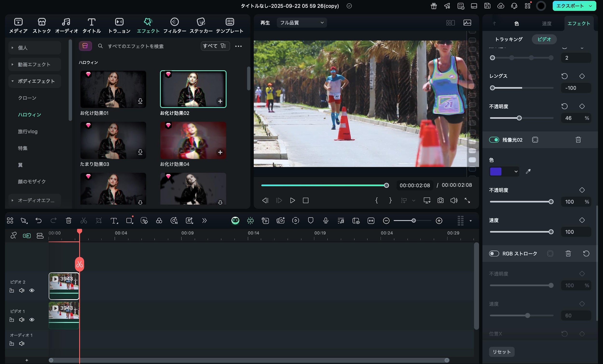
Task: Lock the オーディオ 1 track
Action: click(x=12, y=344)
